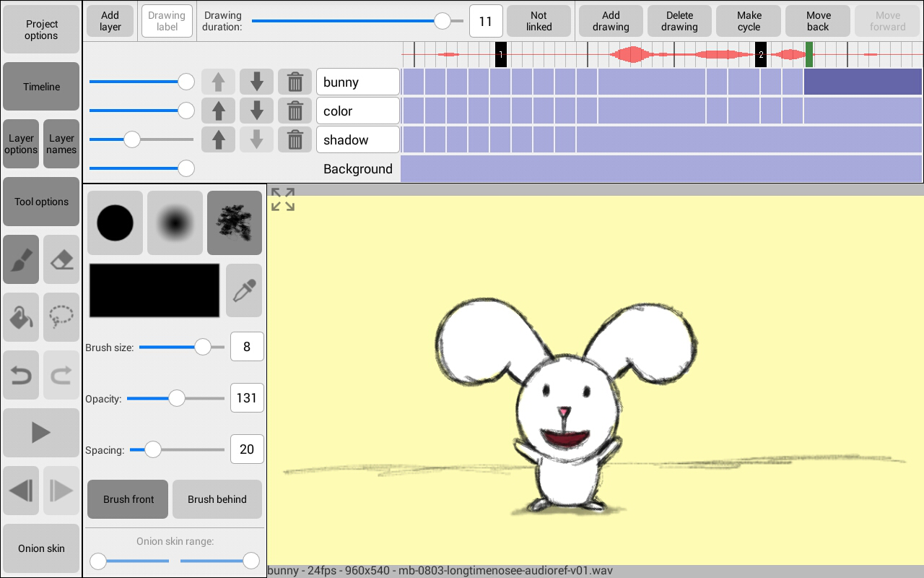924x578 pixels.
Task: Play the animation
Action: (41, 433)
